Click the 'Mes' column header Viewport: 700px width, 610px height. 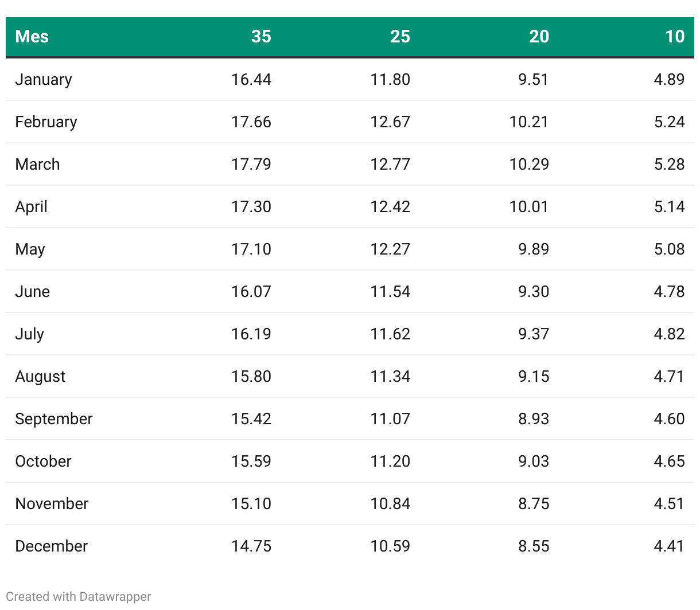pyautogui.click(x=32, y=37)
